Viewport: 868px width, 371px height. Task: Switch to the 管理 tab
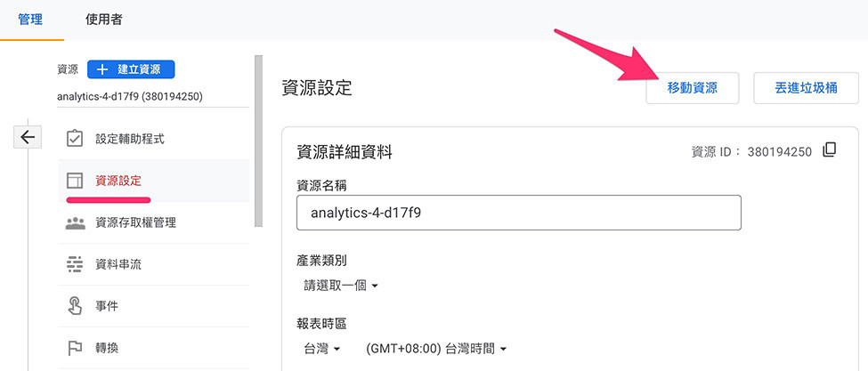30,19
